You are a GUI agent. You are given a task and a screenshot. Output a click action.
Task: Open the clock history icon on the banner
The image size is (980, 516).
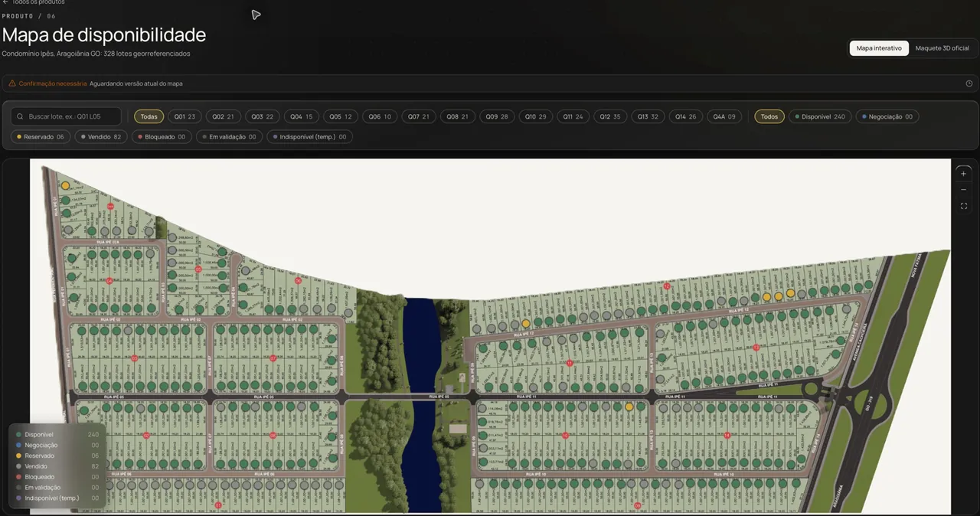969,83
